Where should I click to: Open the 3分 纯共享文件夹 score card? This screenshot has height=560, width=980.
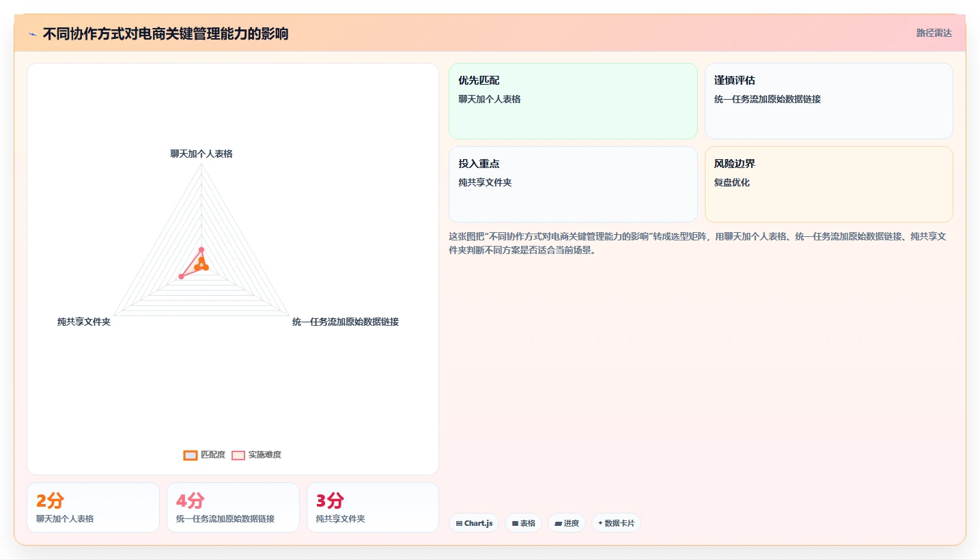[373, 507]
